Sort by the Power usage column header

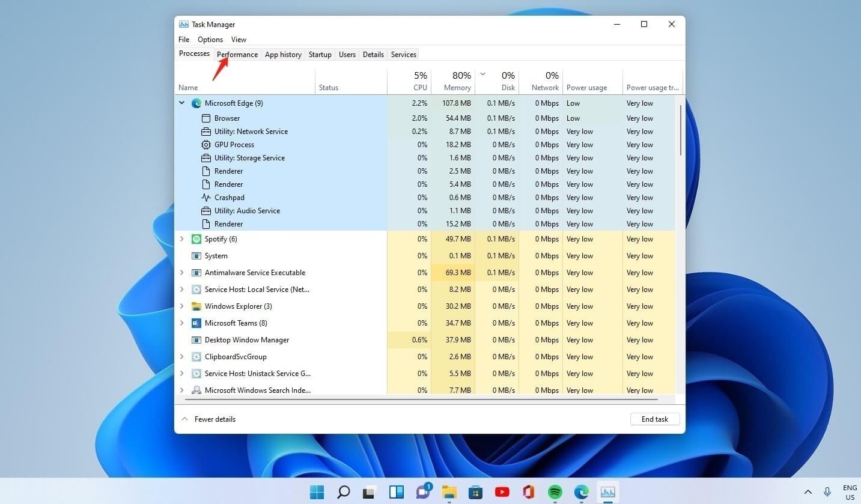pyautogui.click(x=592, y=81)
